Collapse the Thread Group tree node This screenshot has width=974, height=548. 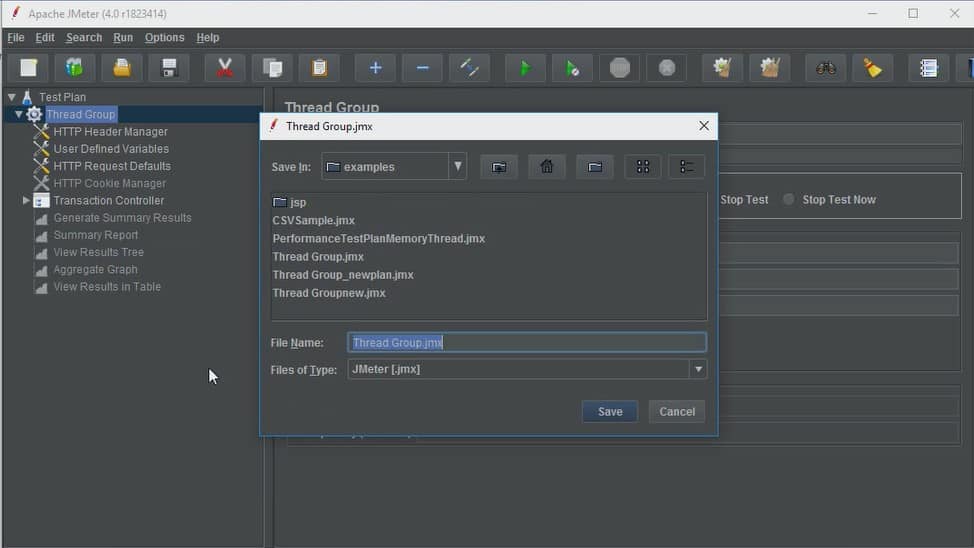(19, 114)
